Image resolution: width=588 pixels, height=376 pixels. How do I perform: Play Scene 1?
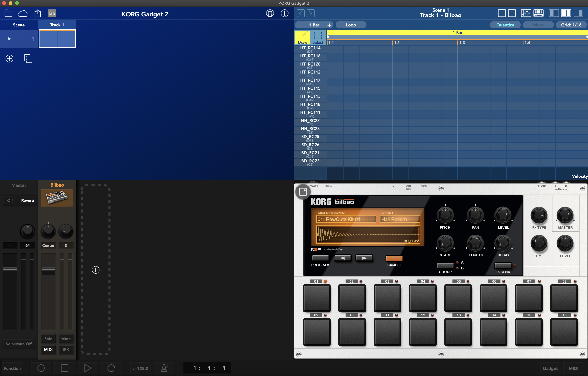[9, 39]
